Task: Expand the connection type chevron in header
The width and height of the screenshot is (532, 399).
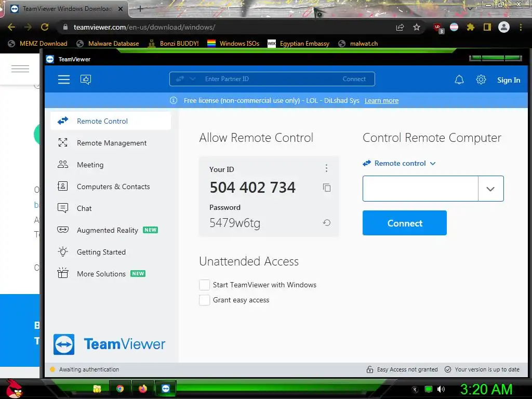Action: [x=193, y=79]
